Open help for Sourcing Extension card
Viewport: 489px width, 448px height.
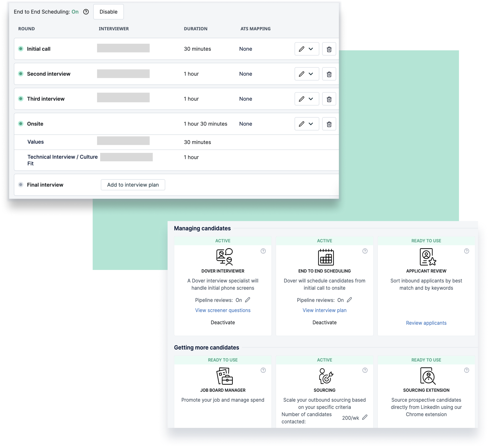(x=466, y=370)
